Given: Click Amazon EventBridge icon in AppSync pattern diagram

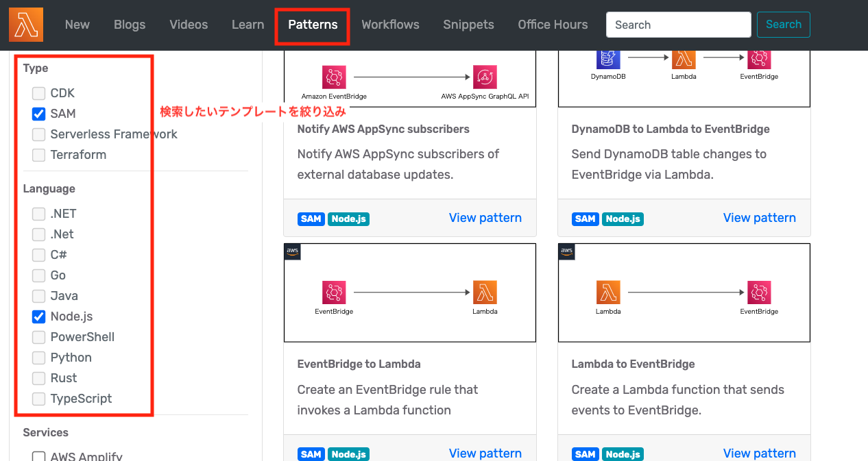Looking at the screenshot, I should coord(334,77).
